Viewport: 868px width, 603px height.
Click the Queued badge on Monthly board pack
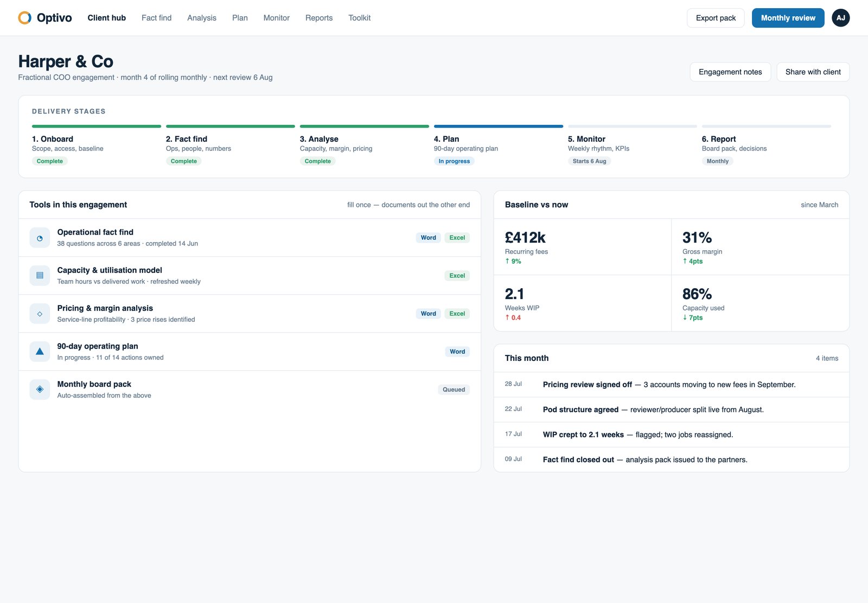[x=454, y=390]
